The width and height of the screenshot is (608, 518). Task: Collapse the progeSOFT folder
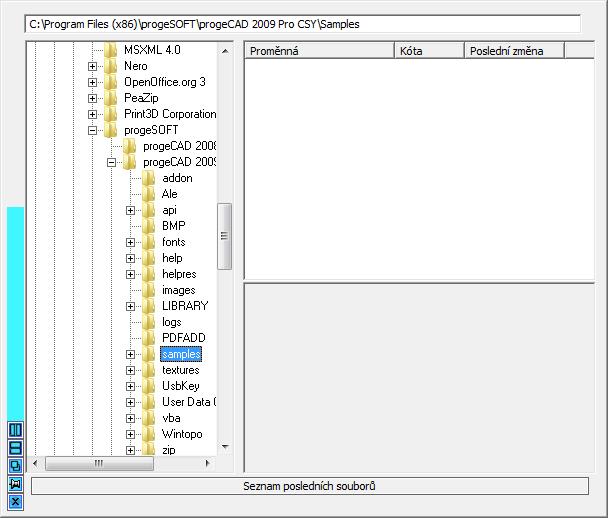pyautogui.click(x=92, y=130)
